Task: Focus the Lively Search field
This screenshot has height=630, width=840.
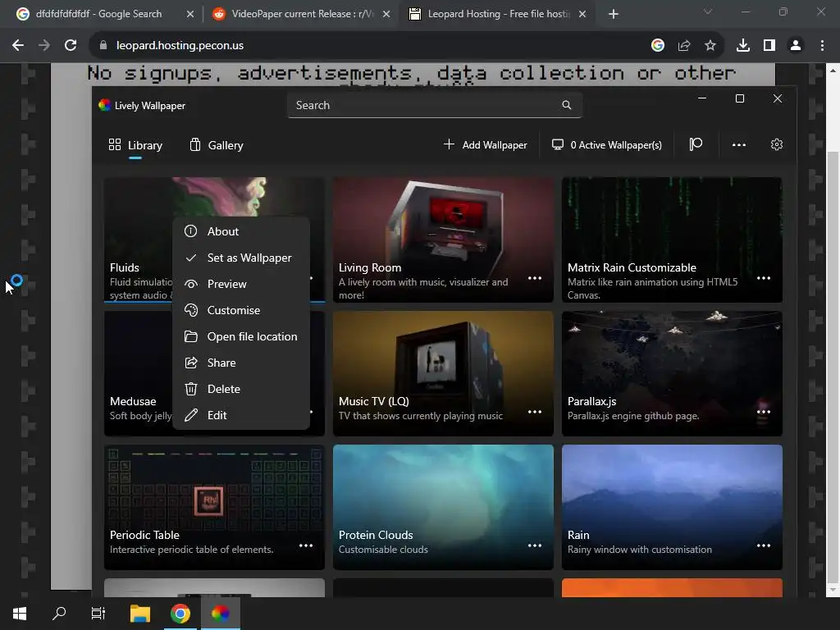Action: coord(435,105)
